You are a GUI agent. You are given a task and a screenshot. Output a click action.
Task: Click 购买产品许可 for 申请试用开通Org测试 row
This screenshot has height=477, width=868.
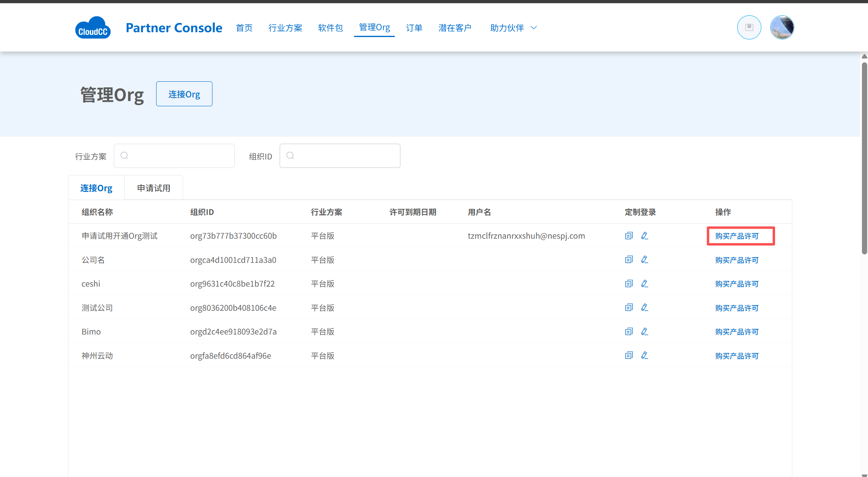[x=737, y=236]
